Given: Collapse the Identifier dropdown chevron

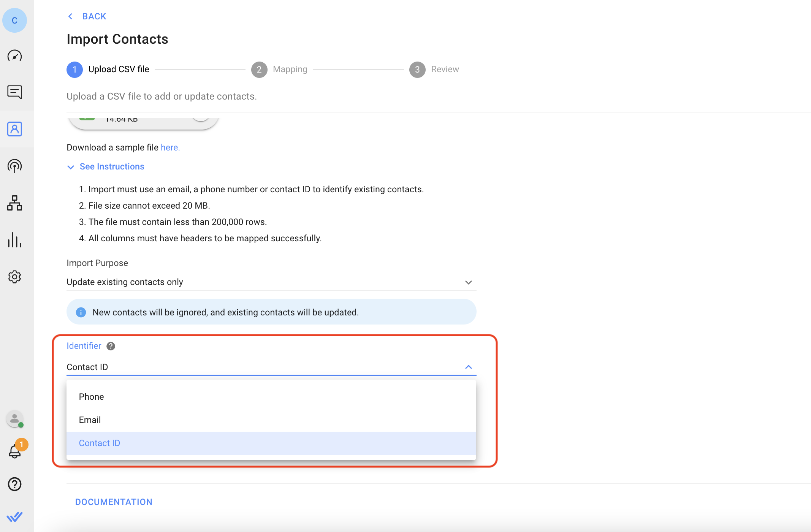Looking at the screenshot, I should (468, 367).
